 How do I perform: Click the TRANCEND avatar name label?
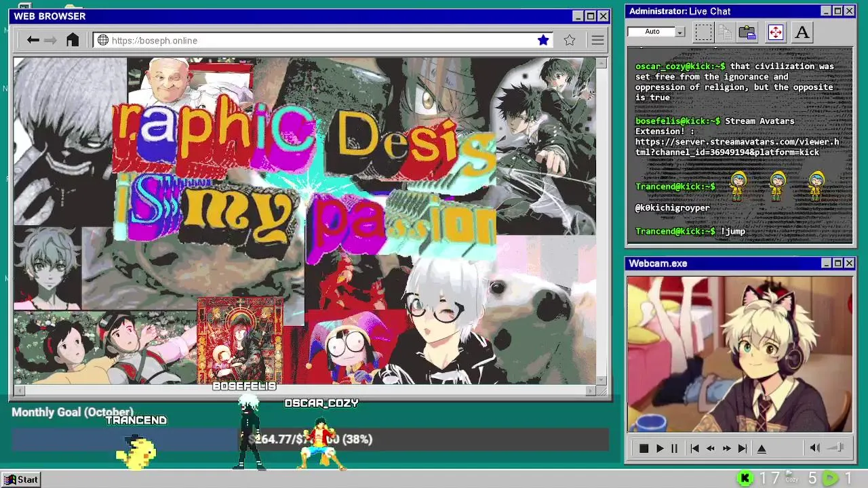[x=136, y=420]
